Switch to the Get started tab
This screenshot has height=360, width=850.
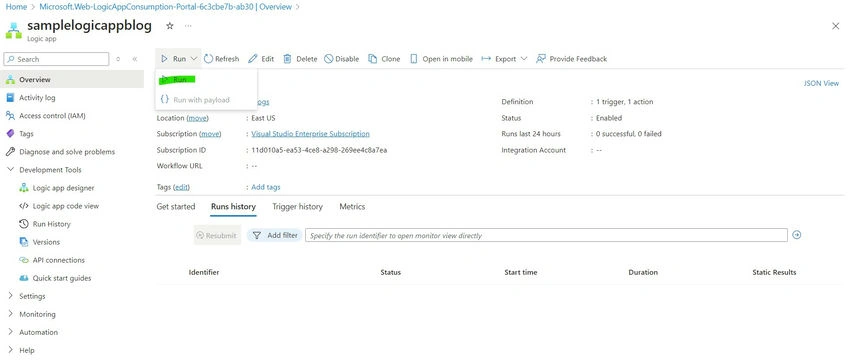(176, 207)
